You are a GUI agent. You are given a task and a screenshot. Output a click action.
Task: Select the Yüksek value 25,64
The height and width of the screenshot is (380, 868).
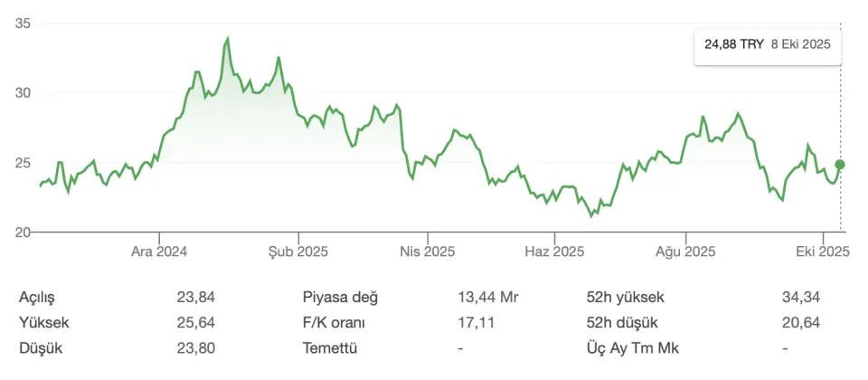pyautogui.click(x=196, y=322)
